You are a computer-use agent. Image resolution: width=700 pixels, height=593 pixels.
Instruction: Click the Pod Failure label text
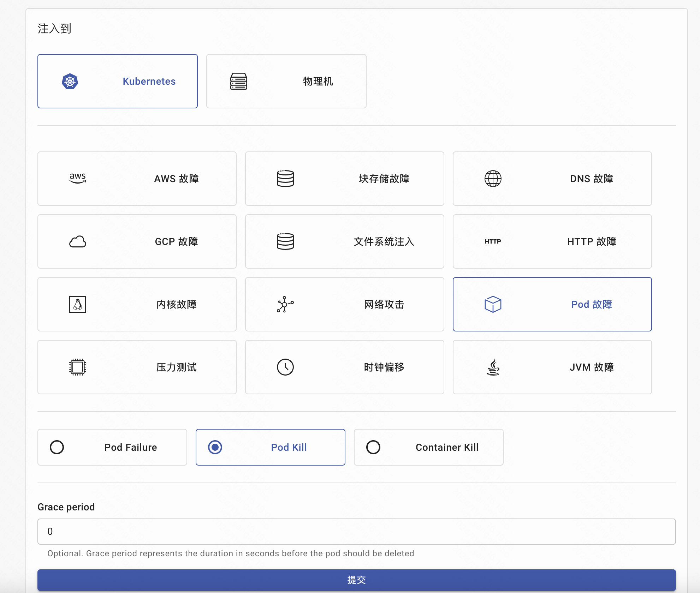131,447
